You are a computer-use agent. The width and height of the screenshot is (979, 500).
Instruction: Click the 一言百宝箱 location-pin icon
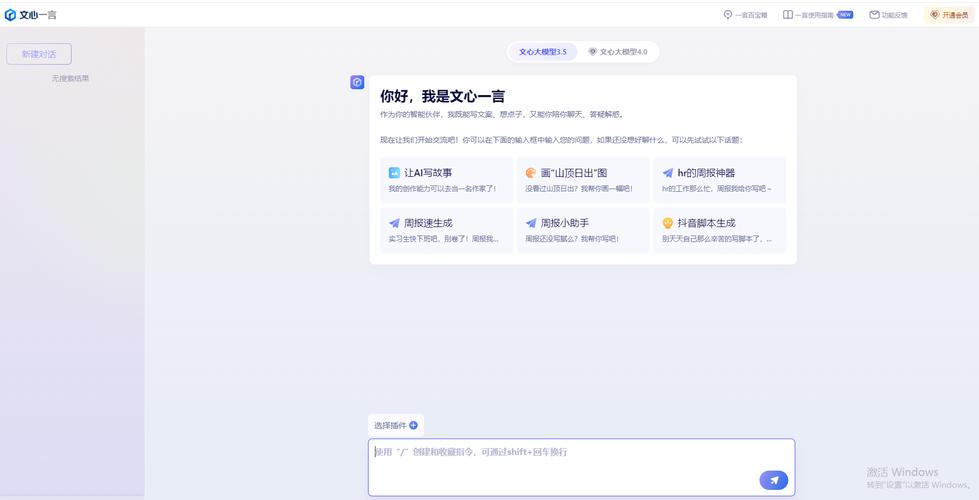point(728,15)
